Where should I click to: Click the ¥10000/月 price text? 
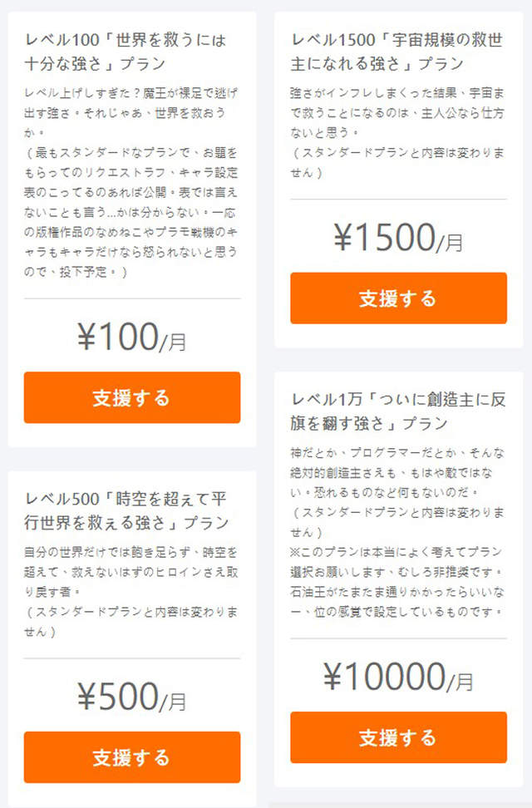coord(398,677)
